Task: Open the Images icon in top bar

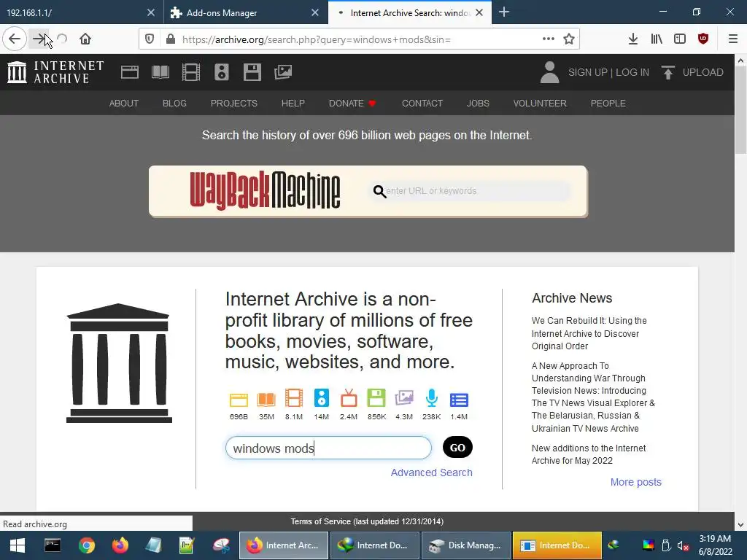Action: [x=283, y=72]
